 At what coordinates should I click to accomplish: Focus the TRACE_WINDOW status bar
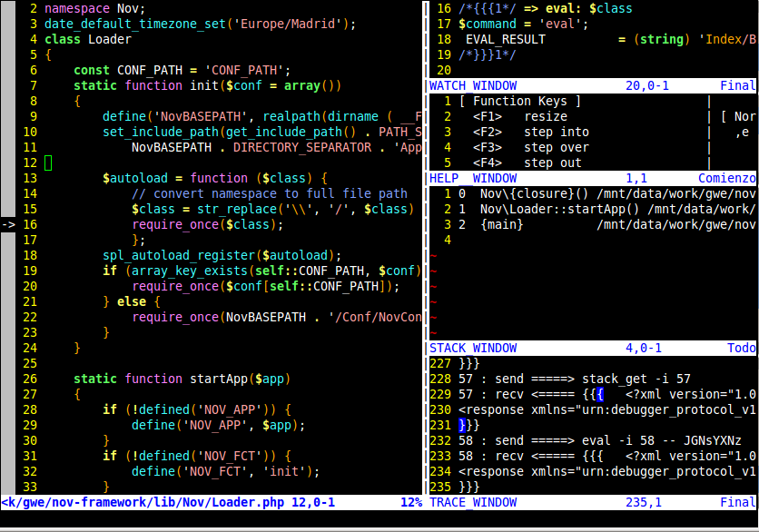[x=592, y=502]
